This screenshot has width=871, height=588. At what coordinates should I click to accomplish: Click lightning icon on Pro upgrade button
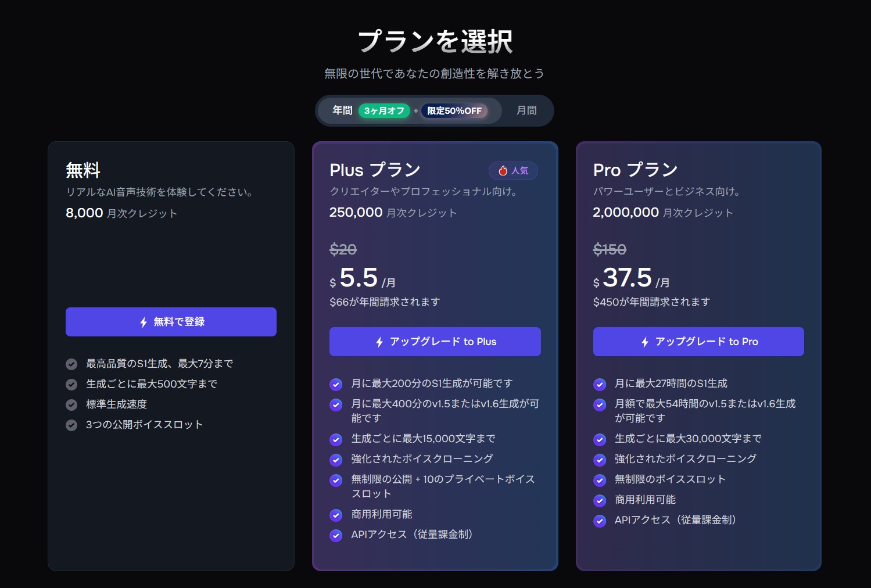645,342
